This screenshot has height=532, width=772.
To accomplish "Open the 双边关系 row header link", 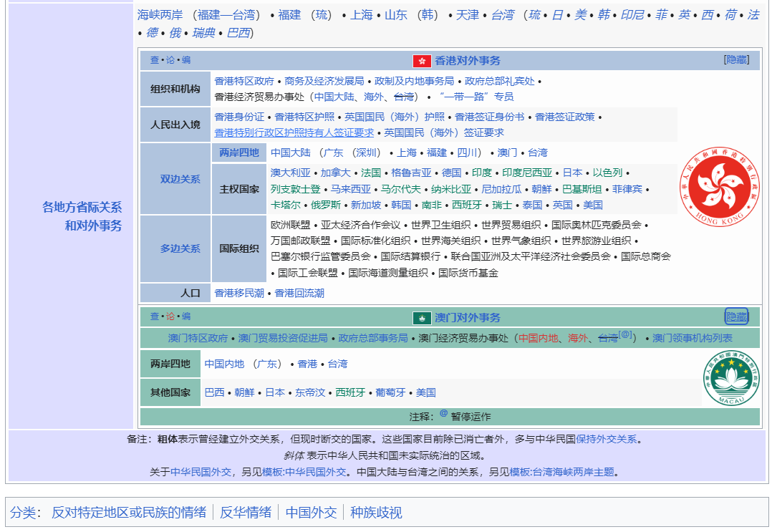I will [180, 179].
